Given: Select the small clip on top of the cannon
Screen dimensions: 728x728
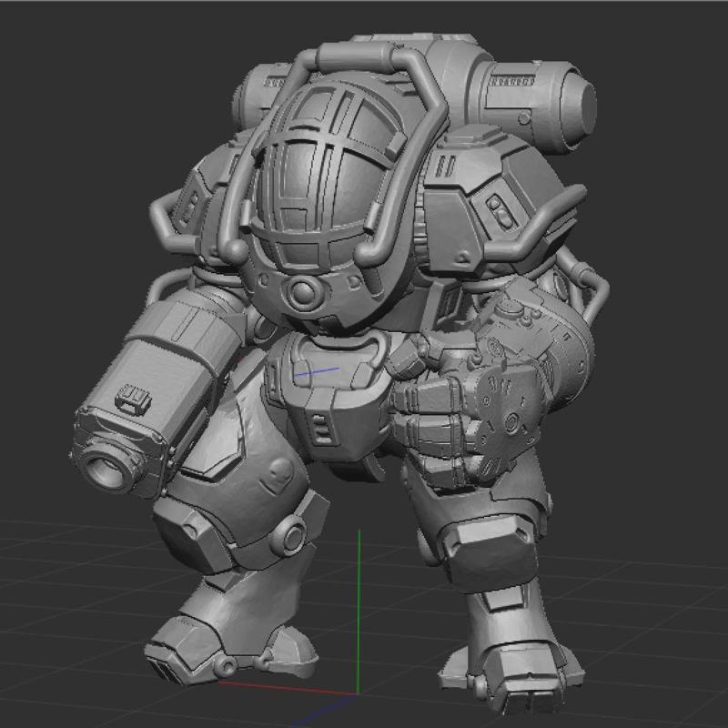Looking at the screenshot, I should [x=133, y=399].
